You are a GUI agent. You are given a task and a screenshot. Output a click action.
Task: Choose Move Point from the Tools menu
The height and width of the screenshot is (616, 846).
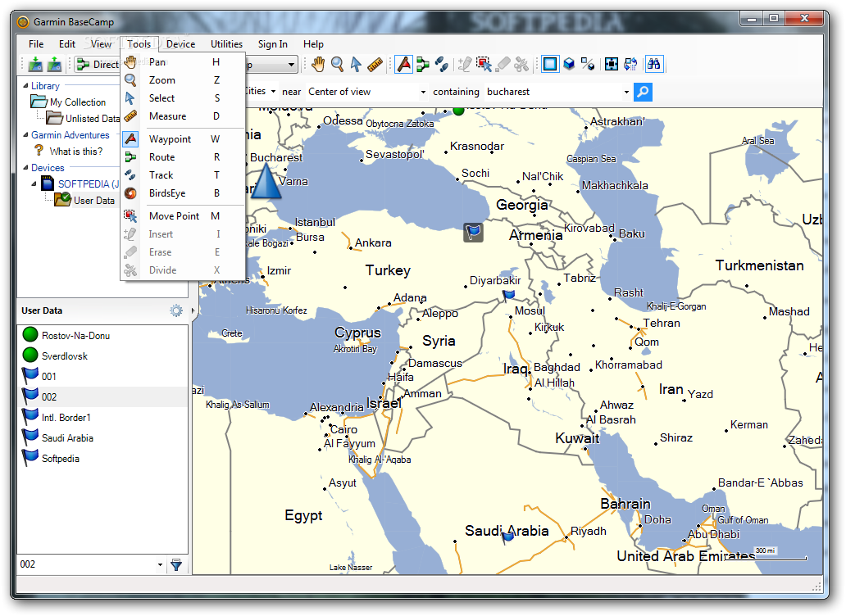(183, 216)
